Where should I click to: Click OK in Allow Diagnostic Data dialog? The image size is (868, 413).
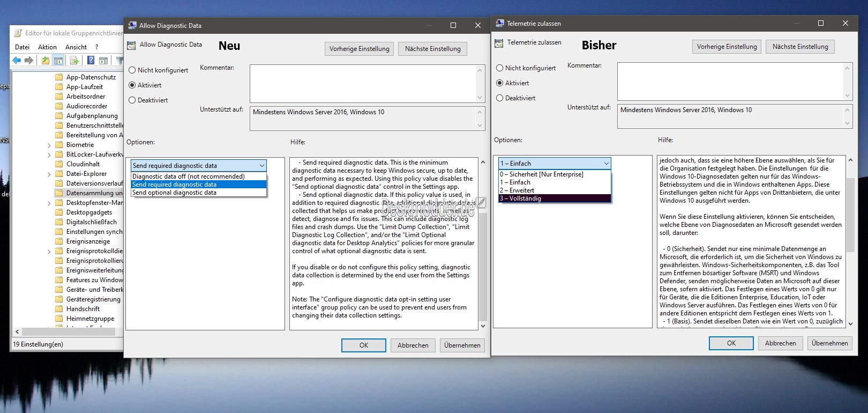tap(364, 345)
